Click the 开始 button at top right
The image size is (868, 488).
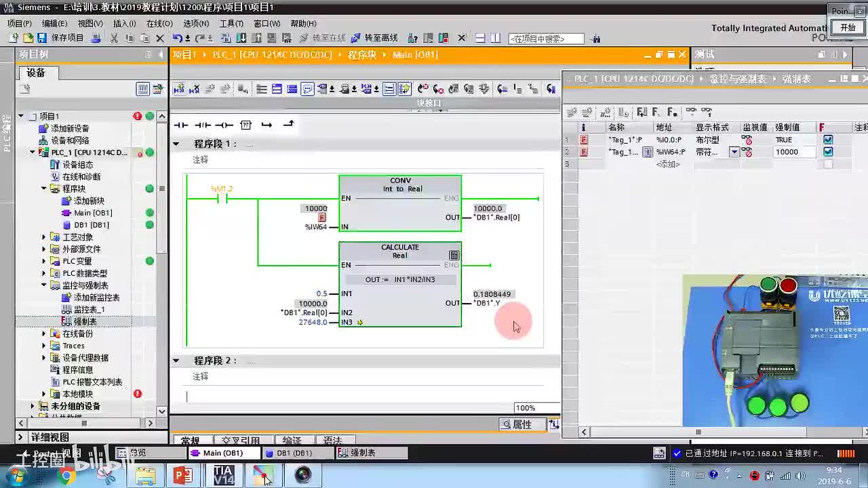pyautogui.click(x=848, y=28)
